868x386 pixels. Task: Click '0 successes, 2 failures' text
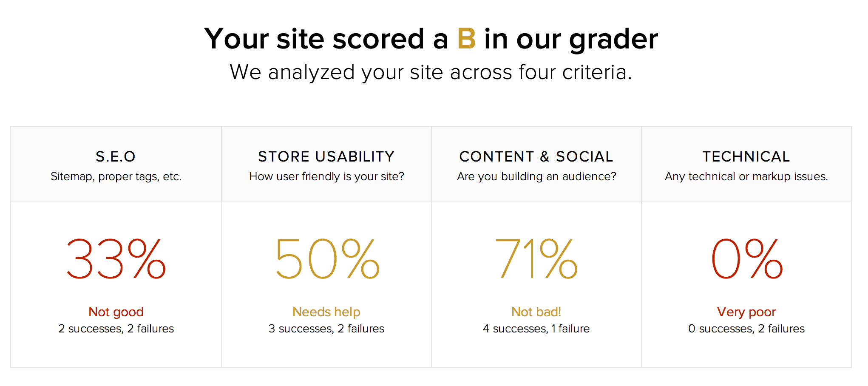(746, 329)
